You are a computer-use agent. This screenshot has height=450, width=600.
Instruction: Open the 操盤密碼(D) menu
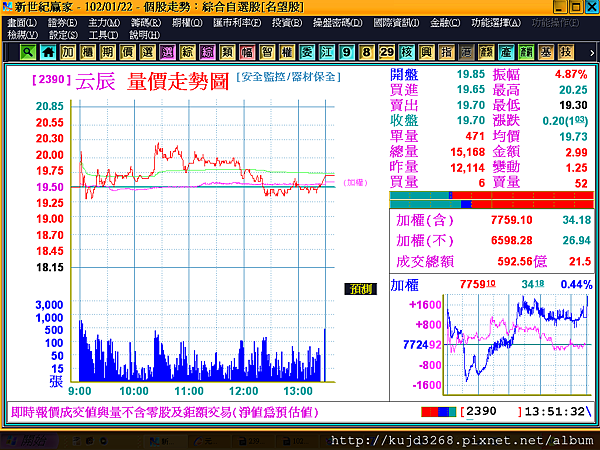(x=338, y=23)
